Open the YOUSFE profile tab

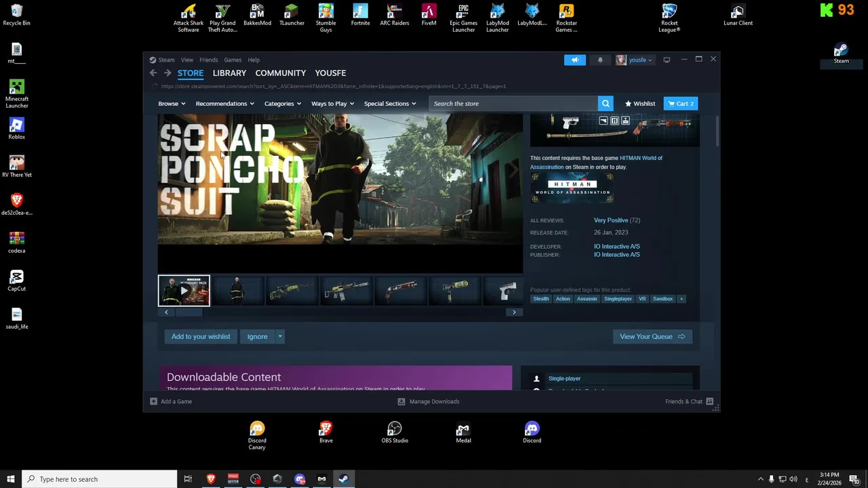330,73
